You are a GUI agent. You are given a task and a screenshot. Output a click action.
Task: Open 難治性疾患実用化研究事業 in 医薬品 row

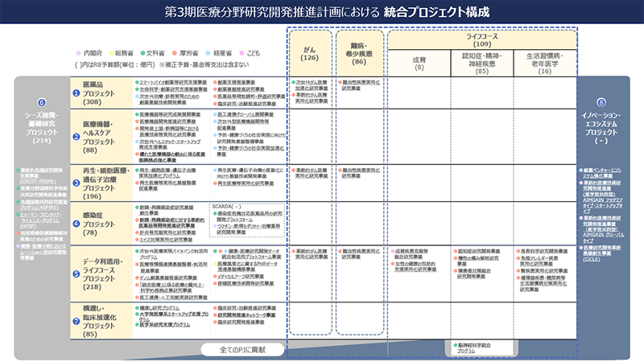(x=361, y=85)
